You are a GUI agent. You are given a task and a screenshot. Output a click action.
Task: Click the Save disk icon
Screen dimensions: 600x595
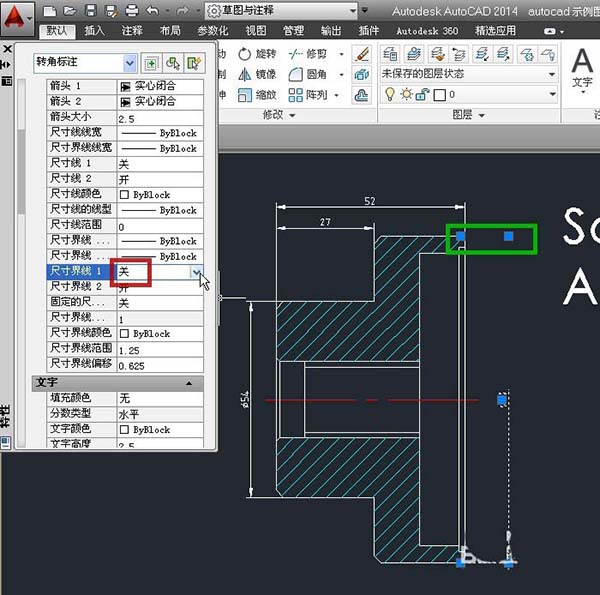click(90, 11)
